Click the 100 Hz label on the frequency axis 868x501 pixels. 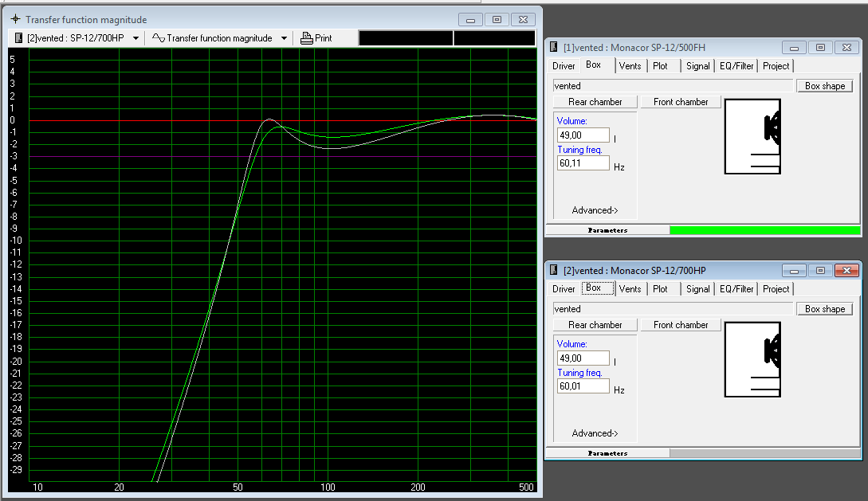tap(328, 487)
